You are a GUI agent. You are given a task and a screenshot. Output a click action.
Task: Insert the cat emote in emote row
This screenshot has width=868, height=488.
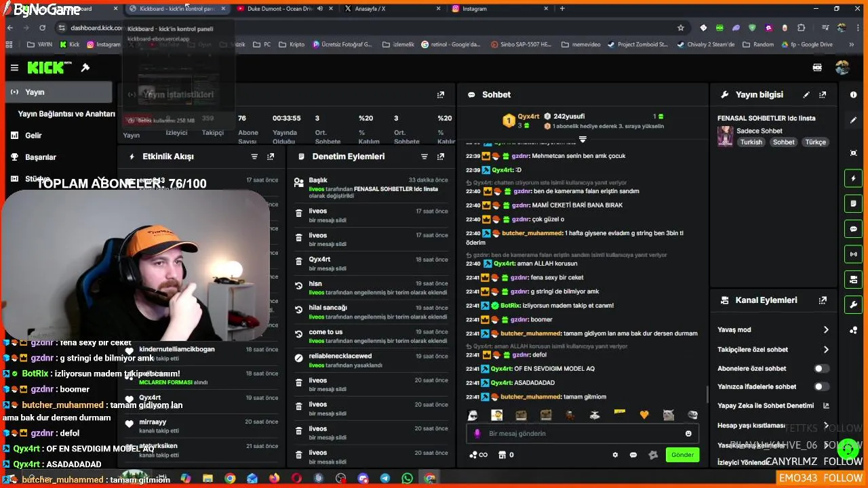tap(668, 415)
